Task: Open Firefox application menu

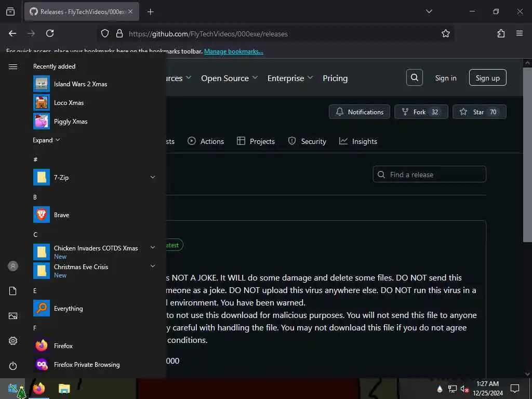Action: click(520, 33)
